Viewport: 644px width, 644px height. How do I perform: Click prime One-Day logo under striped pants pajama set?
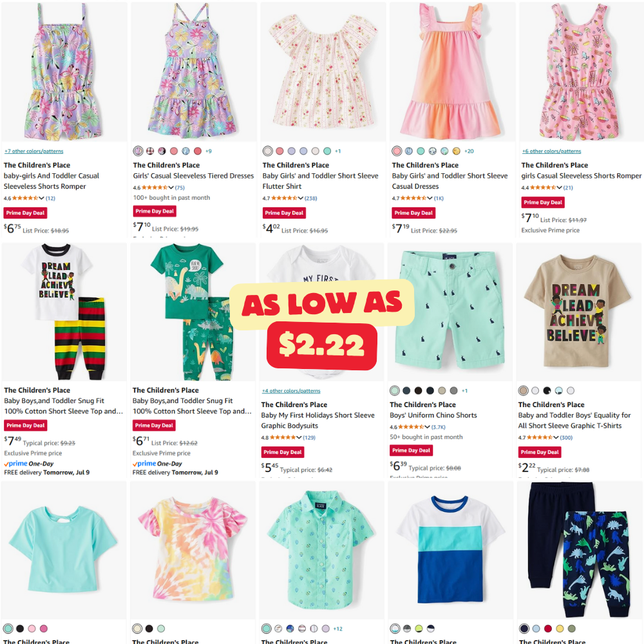coord(29,464)
